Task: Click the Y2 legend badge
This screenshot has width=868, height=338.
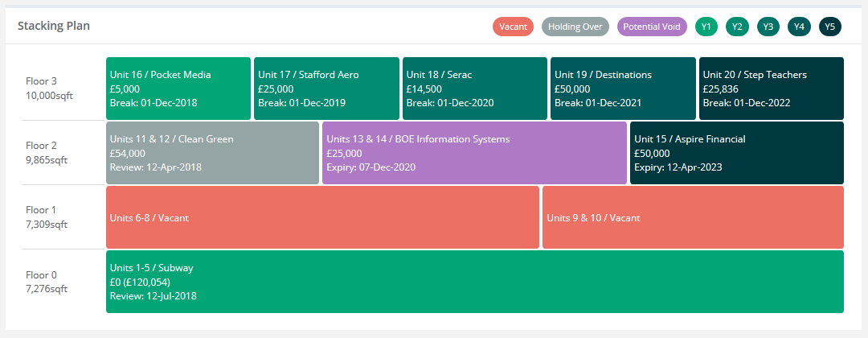Action: coord(737,27)
